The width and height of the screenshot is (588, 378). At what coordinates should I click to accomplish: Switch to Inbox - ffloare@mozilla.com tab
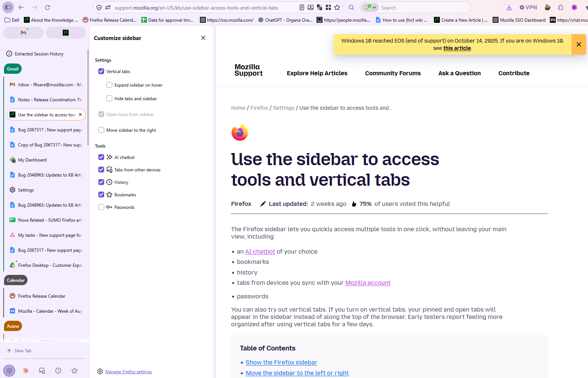click(46, 84)
